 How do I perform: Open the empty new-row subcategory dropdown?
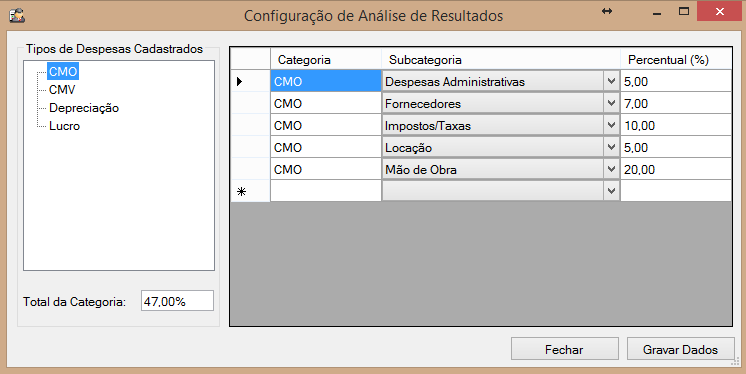point(611,191)
